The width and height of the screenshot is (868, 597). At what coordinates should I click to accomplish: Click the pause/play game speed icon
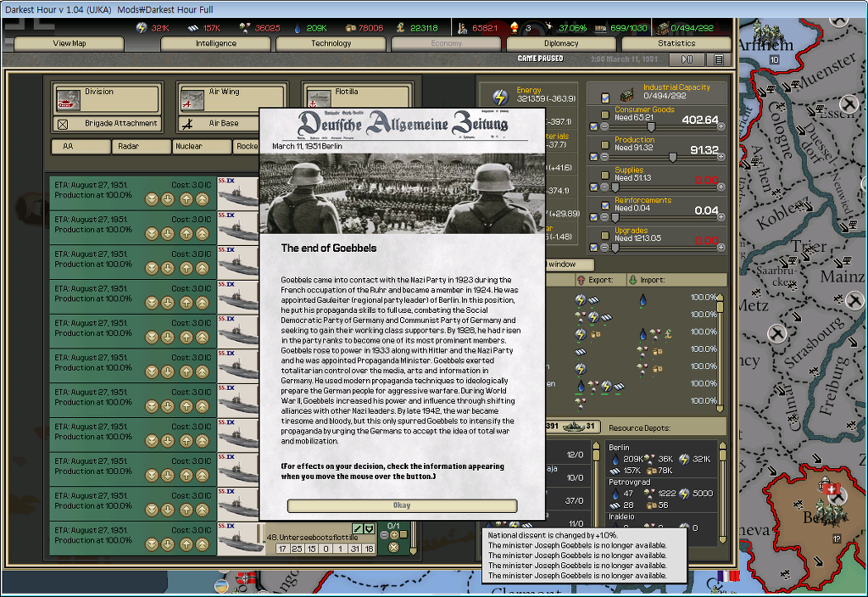coord(687,59)
